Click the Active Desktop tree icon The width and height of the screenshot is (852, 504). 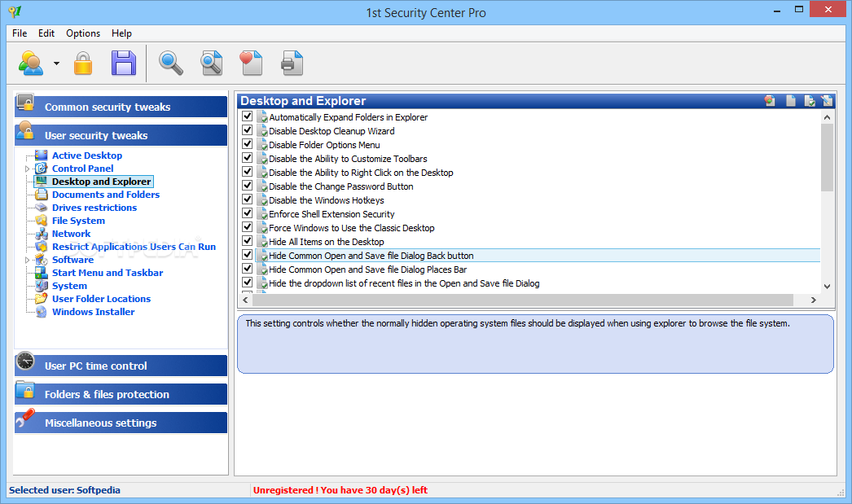pos(42,156)
